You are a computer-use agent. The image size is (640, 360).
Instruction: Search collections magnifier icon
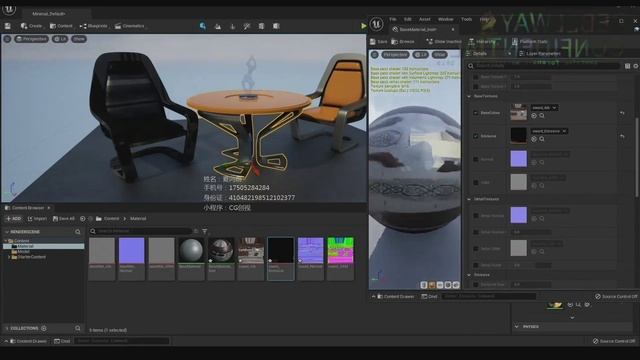(x=78, y=329)
